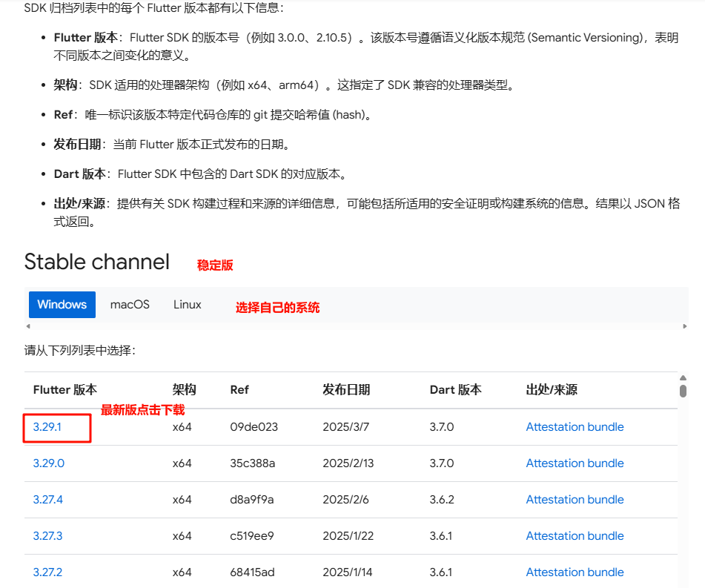
Task: Download Flutter version 3.27.4
Action: (x=47, y=499)
